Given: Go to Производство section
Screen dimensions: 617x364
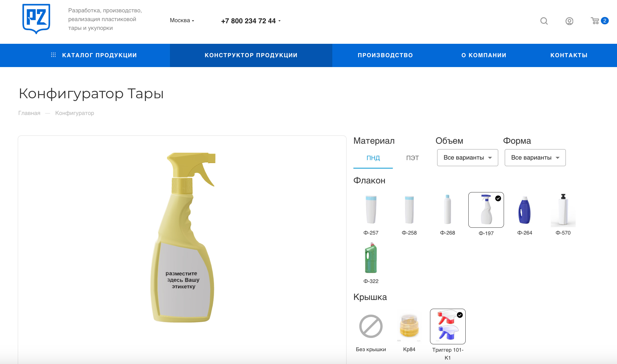Looking at the screenshot, I should tap(385, 55).
